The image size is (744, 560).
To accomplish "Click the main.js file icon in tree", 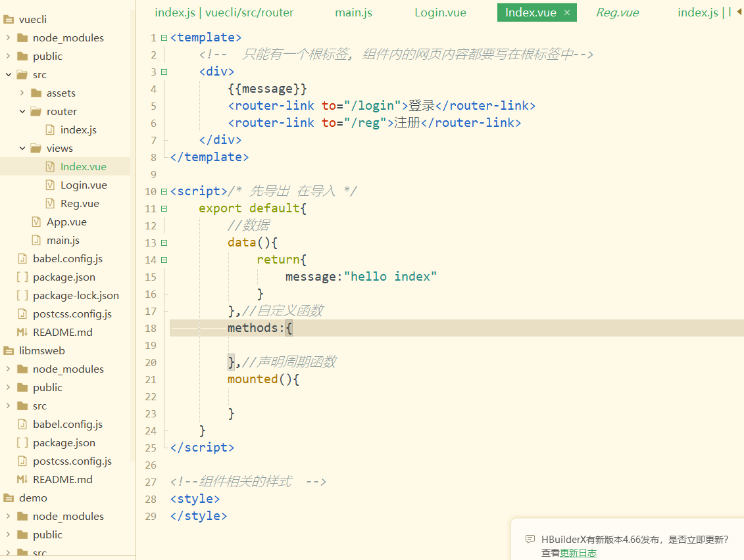I will 36,241.
